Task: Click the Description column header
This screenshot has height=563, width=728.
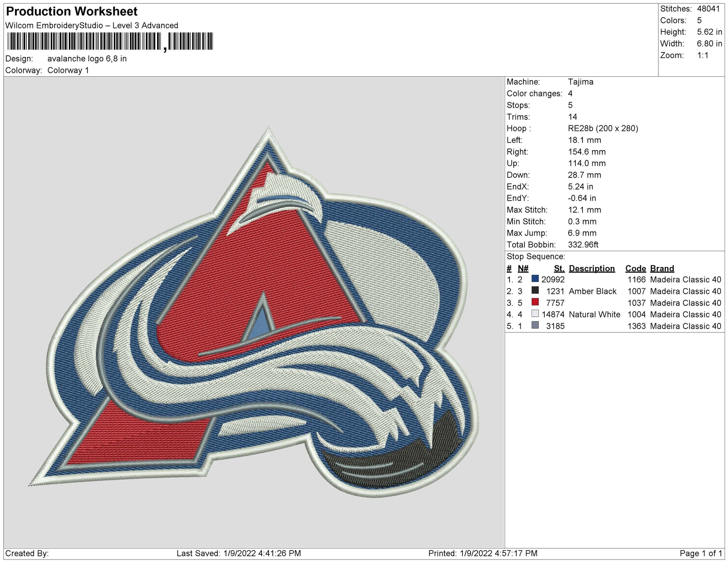Action: tap(591, 268)
